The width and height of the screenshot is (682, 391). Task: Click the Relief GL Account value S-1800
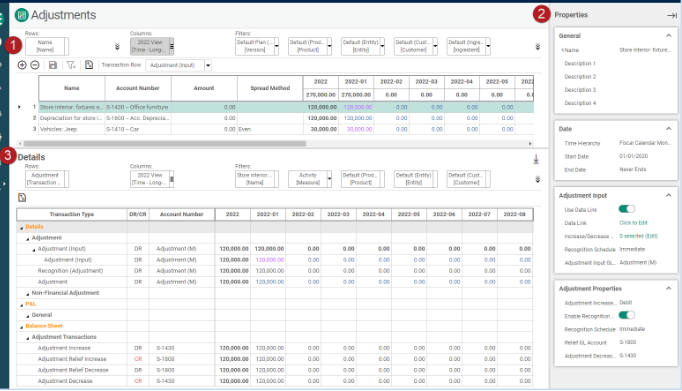(628, 342)
